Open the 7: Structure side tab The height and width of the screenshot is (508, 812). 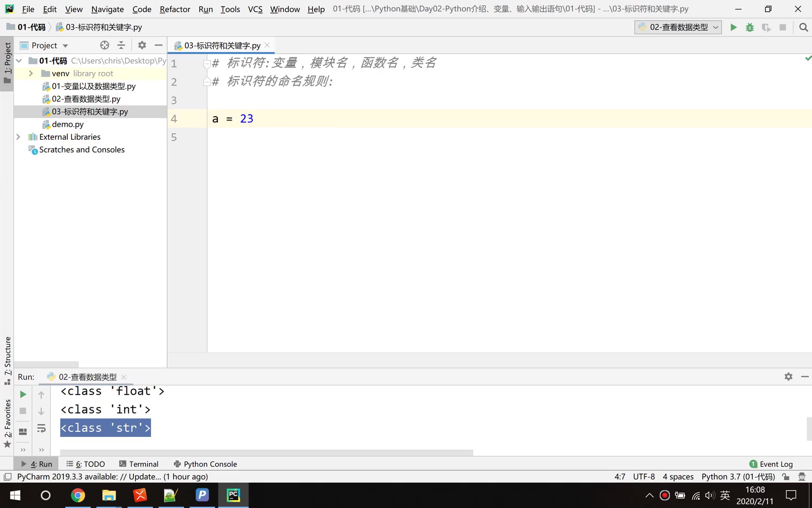click(x=7, y=360)
